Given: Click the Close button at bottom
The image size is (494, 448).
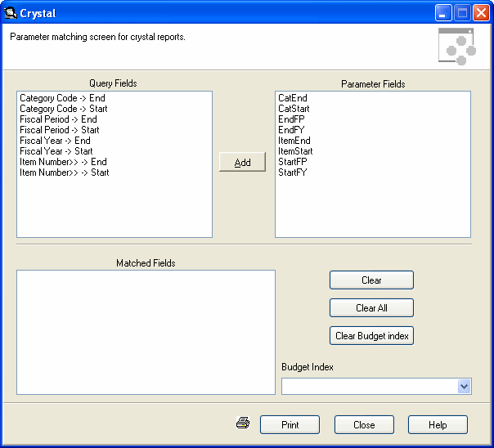Looking at the screenshot, I should 364,424.
